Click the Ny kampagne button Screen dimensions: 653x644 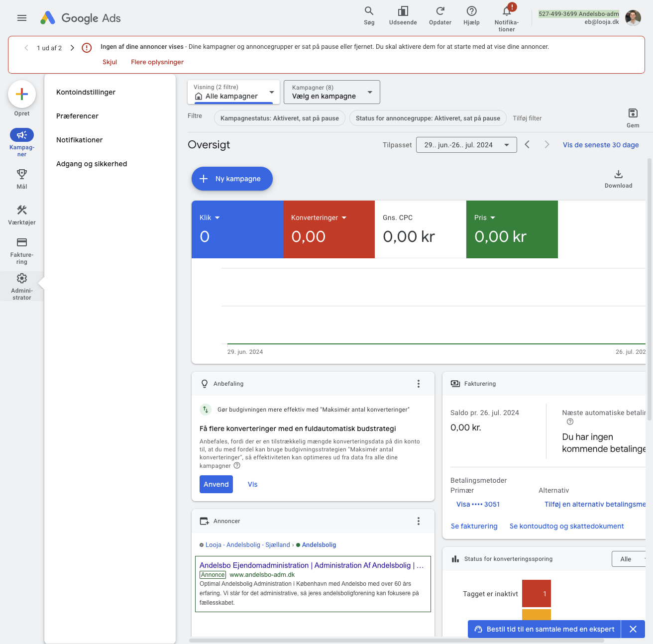pos(232,179)
